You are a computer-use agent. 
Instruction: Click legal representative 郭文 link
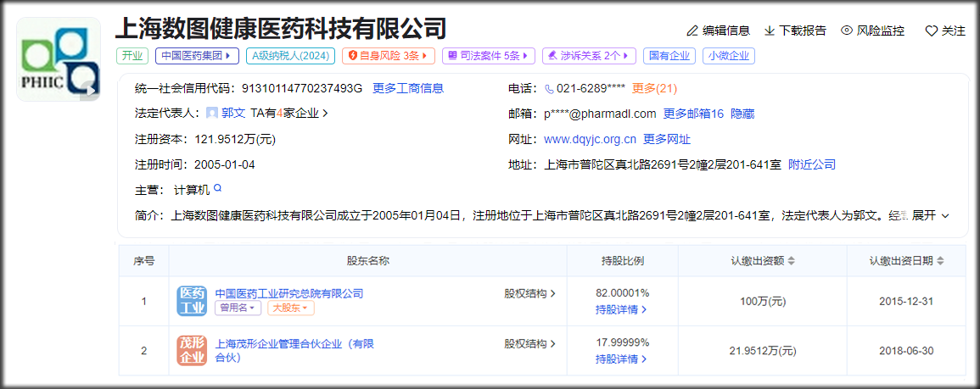[233, 114]
